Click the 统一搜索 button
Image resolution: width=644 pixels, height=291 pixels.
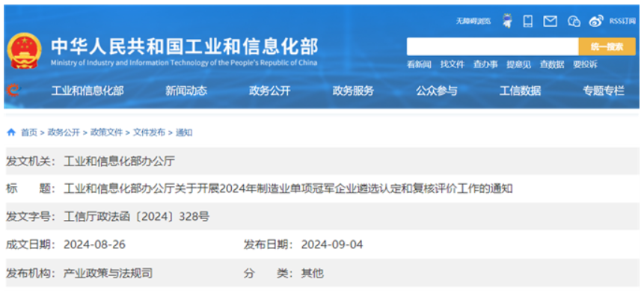click(607, 46)
